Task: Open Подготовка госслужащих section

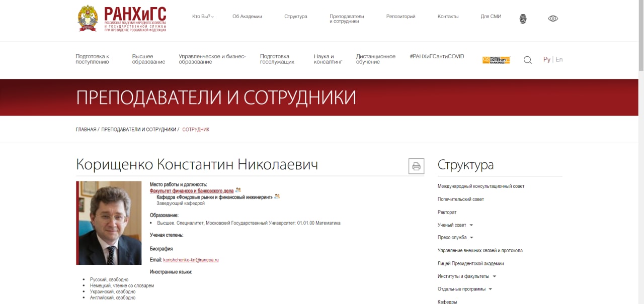Action: coord(277,59)
